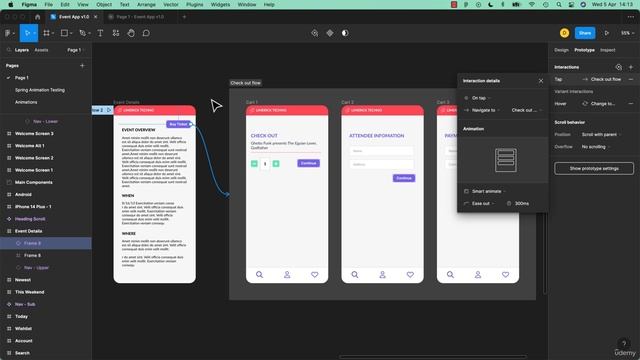
Task: Search layers using magnifier icon
Action: tap(9, 50)
